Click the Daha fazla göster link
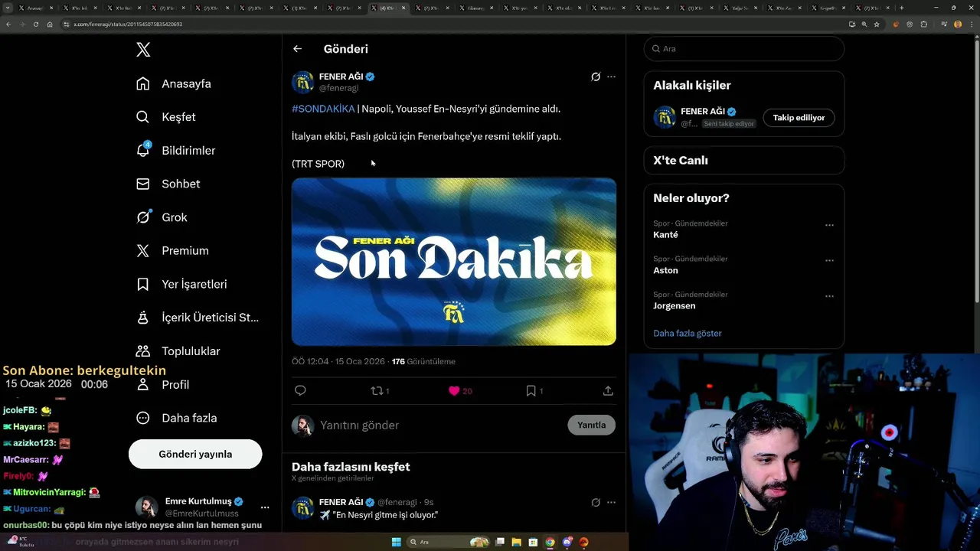The image size is (980, 551). 688,333
